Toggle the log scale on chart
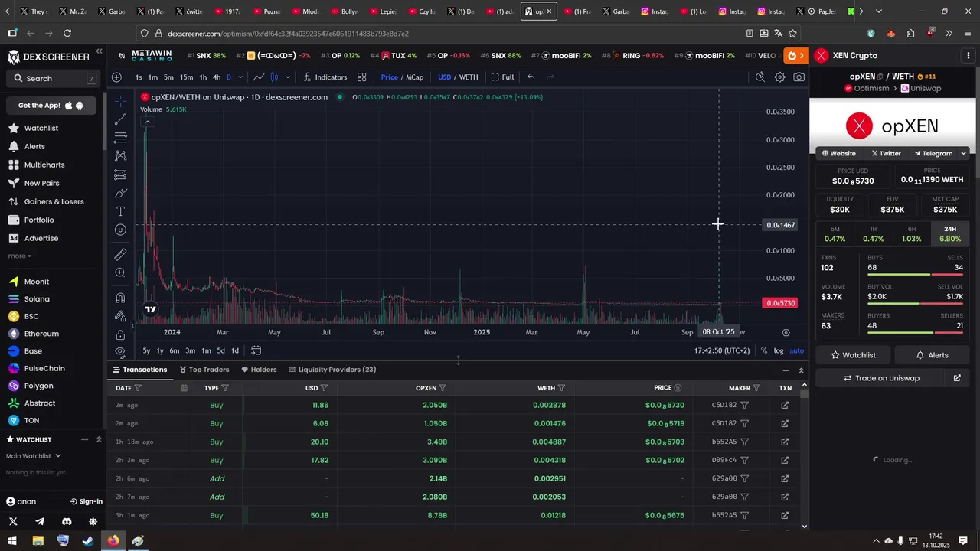 (779, 350)
